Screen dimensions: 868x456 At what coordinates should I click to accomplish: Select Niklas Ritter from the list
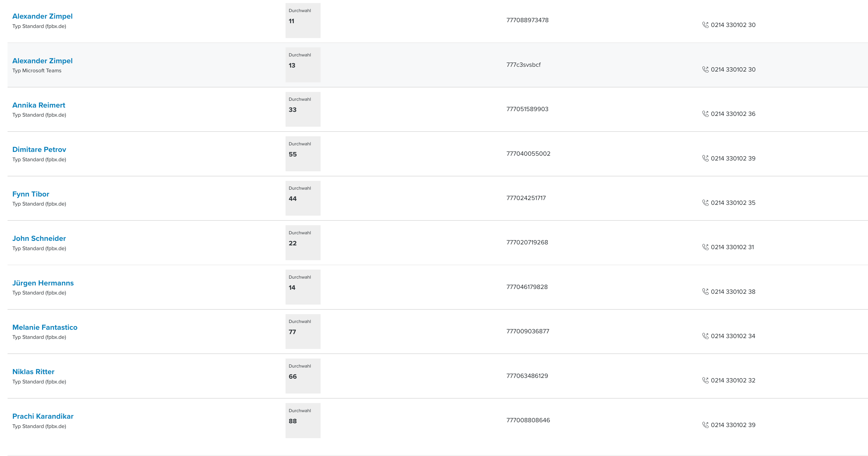point(33,372)
